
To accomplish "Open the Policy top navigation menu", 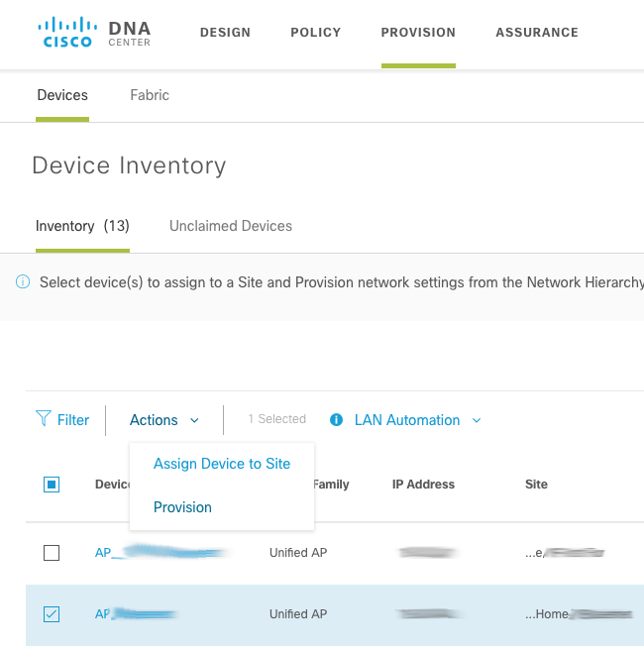I will coord(315,33).
